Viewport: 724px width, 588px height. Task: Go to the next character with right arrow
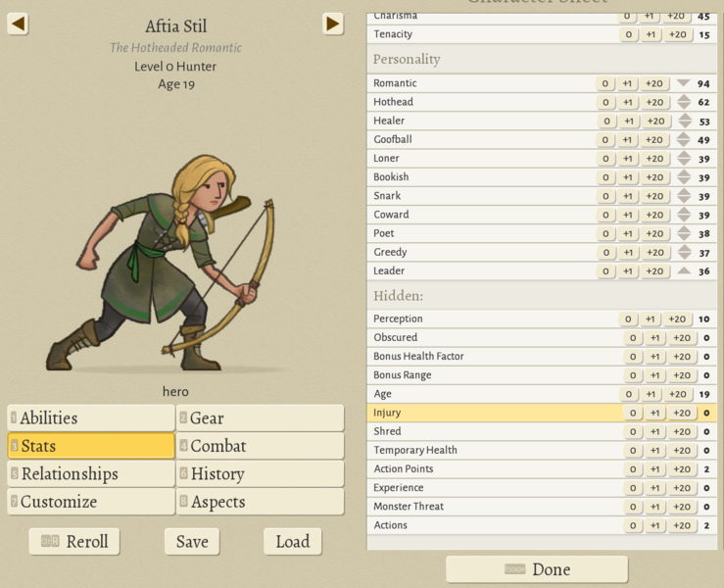pyautogui.click(x=333, y=24)
